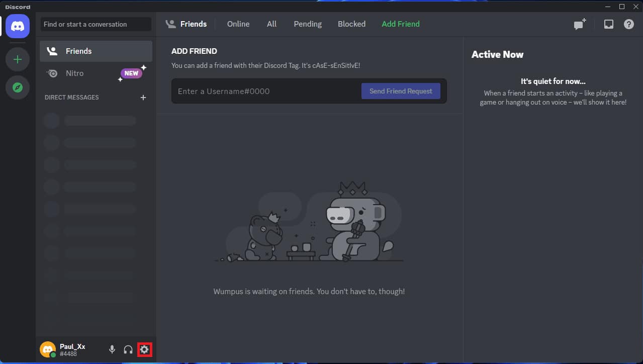Create DM plus next to Direct Messages
This screenshot has height=364, width=643.
143,98
